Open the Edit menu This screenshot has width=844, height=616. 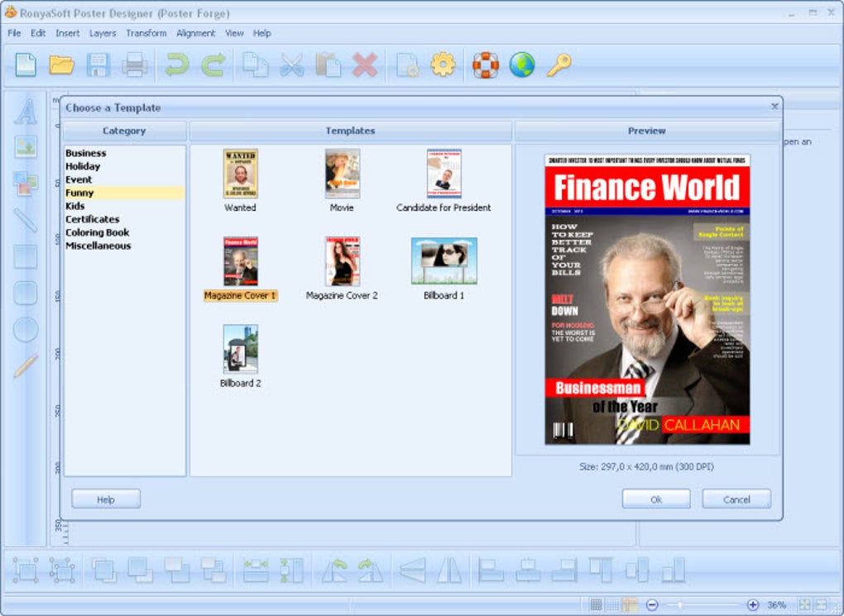pyautogui.click(x=38, y=33)
